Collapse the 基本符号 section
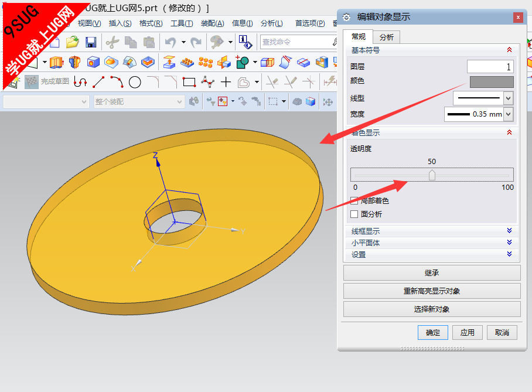 509,50
